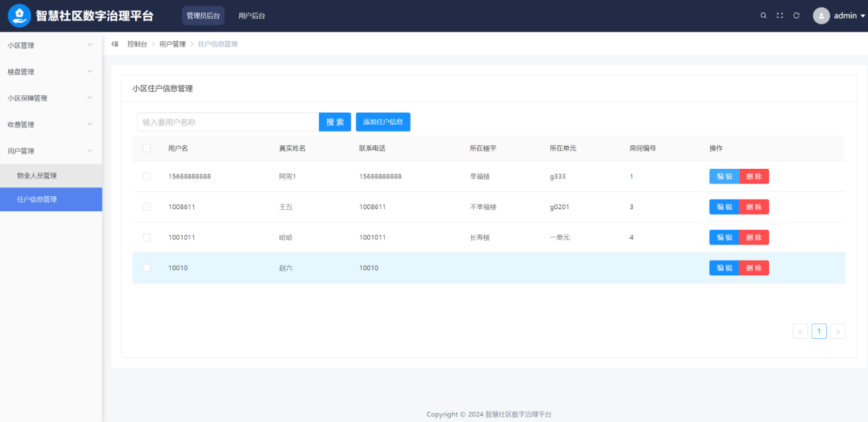Check the row for user 王五

(x=147, y=207)
